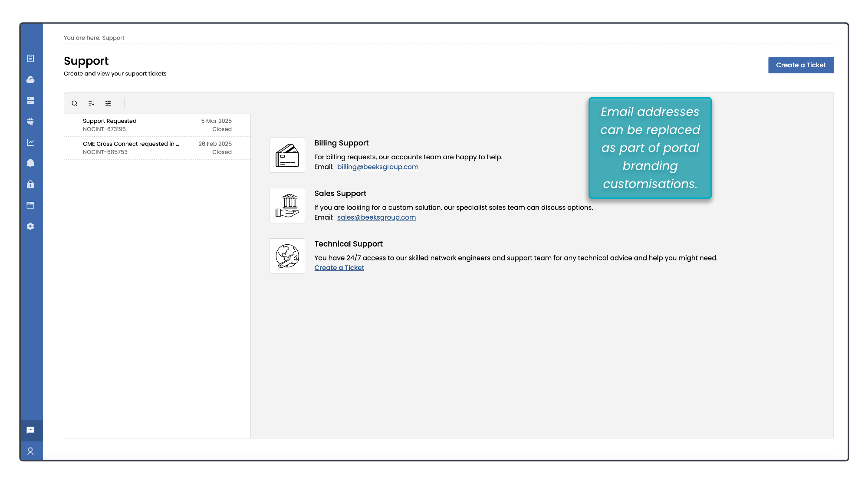Open the cloud sidebar icon
The image size is (868, 477).
30,79
